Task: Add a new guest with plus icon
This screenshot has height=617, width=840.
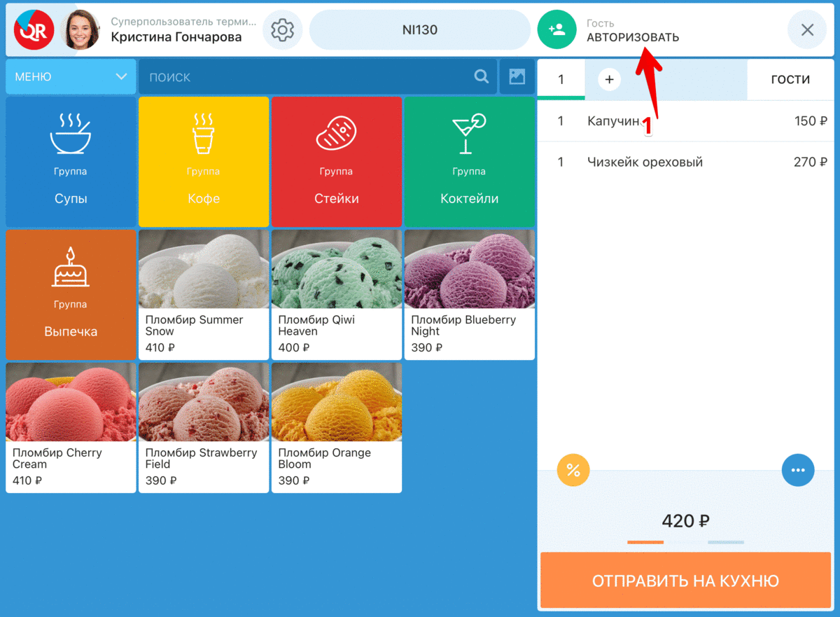Action: tap(609, 80)
